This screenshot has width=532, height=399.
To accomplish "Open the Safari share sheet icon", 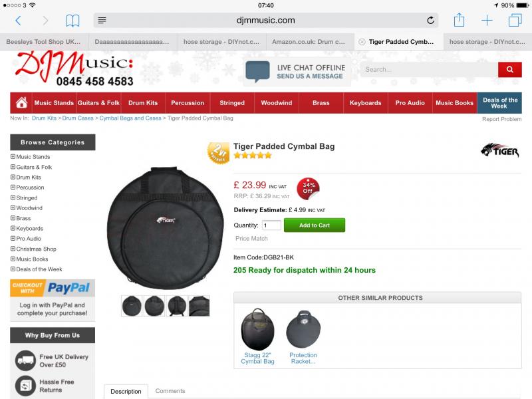I will pos(459,20).
